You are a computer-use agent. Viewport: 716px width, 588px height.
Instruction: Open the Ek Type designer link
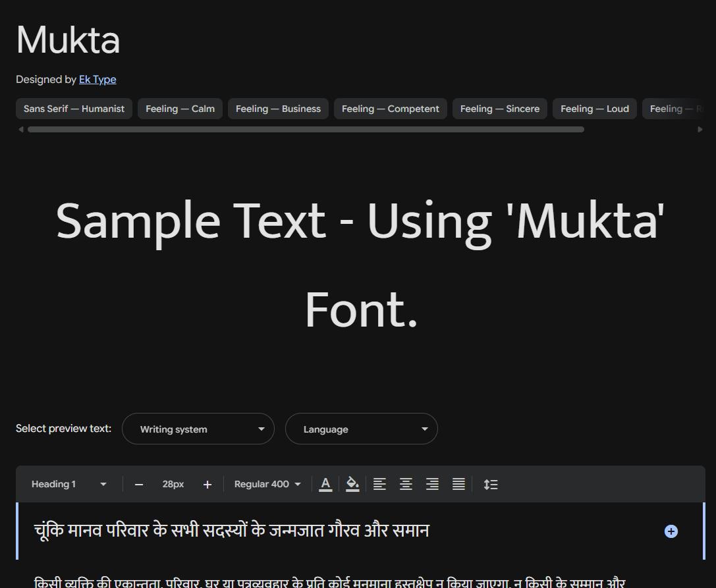coord(97,80)
